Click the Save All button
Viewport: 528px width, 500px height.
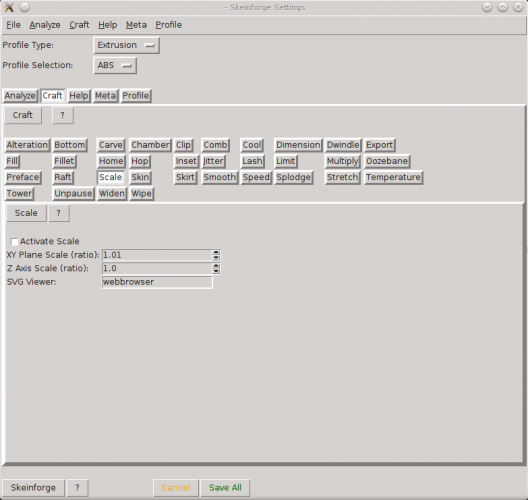[x=225, y=488]
